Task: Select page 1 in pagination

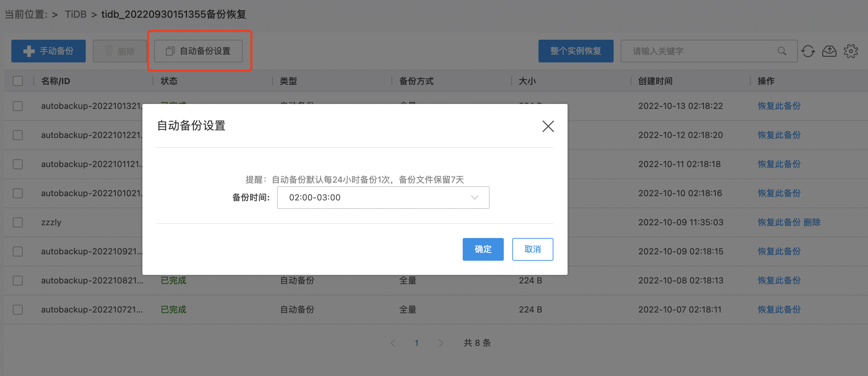Action: pos(417,343)
